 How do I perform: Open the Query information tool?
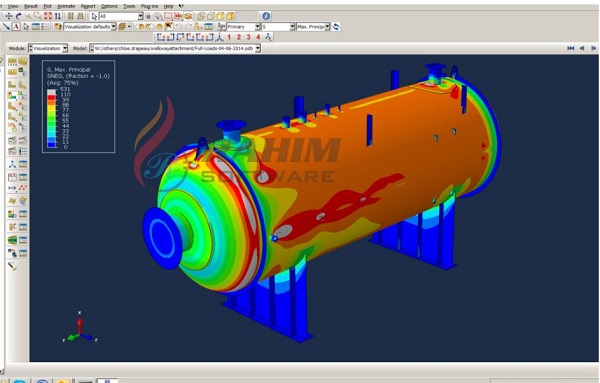tap(266, 16)
